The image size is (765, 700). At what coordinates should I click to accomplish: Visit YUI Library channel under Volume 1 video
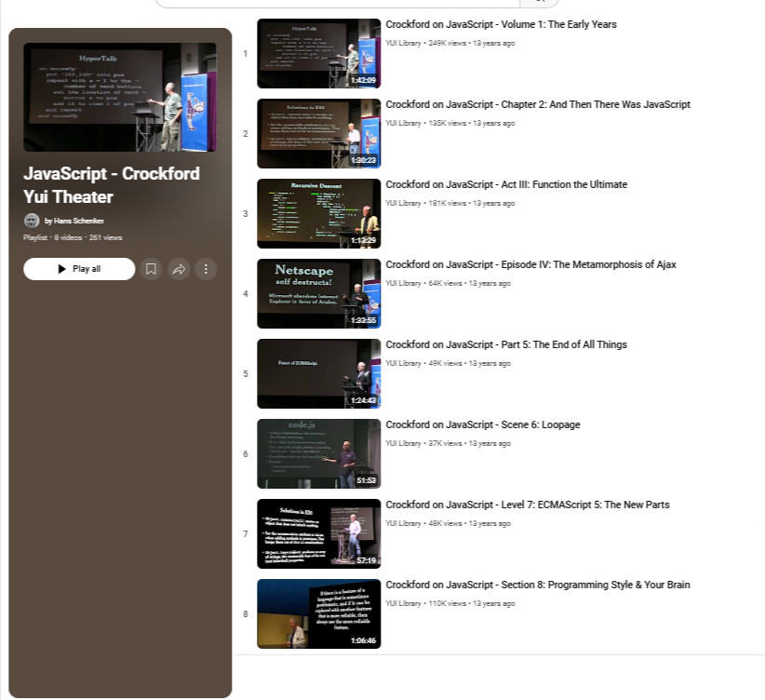click(403, 43)
